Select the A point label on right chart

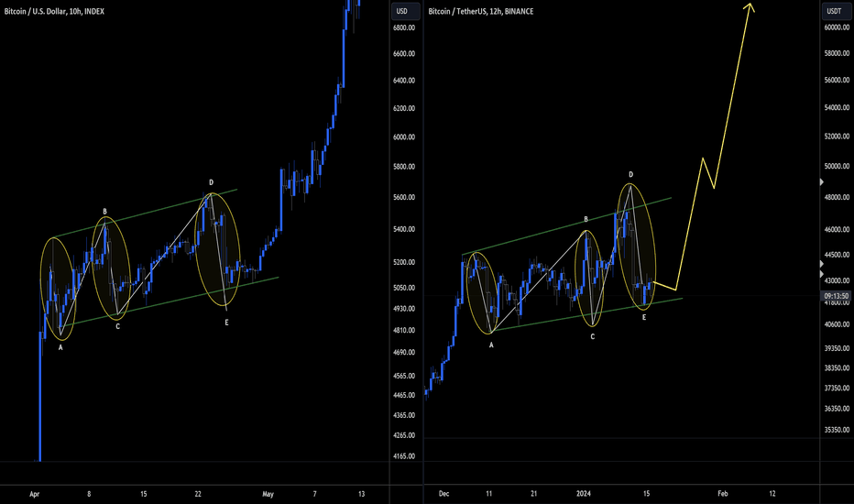tap(491, 345)
